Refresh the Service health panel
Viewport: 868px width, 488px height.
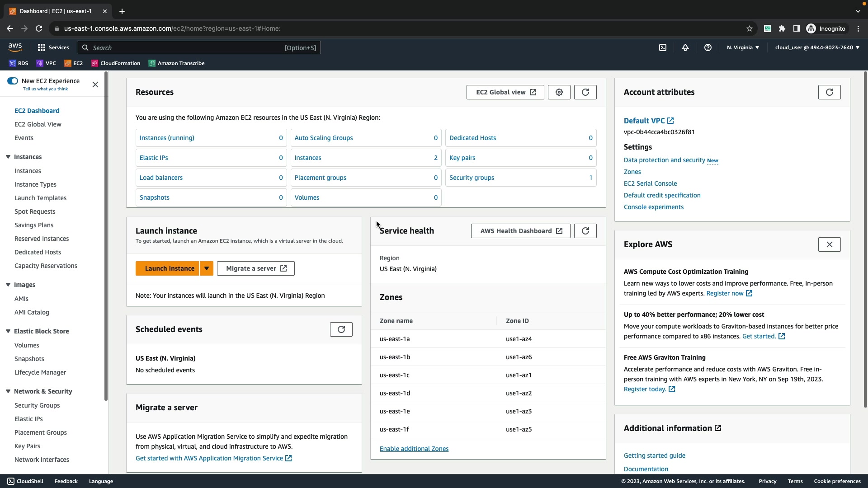pos(585,231)
